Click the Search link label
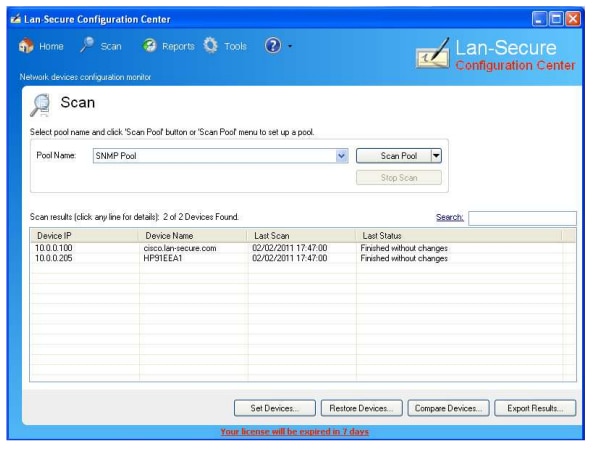This screenshot has width=594, height=449. (x=450, y=217)
